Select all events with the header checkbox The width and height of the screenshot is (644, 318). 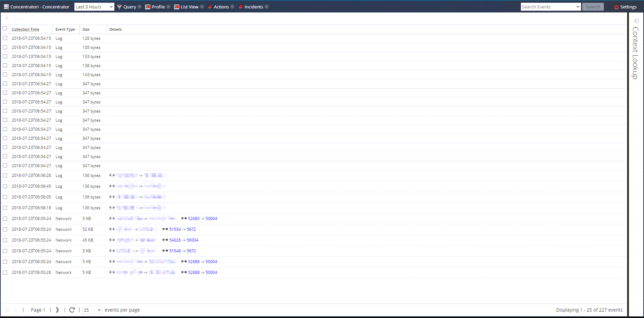tap(5, 29)
